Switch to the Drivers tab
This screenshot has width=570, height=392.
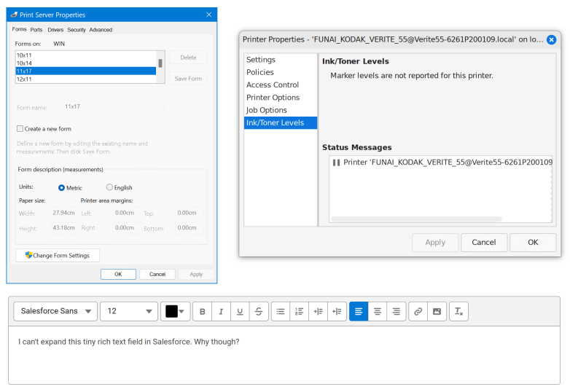tap(55, 30)
